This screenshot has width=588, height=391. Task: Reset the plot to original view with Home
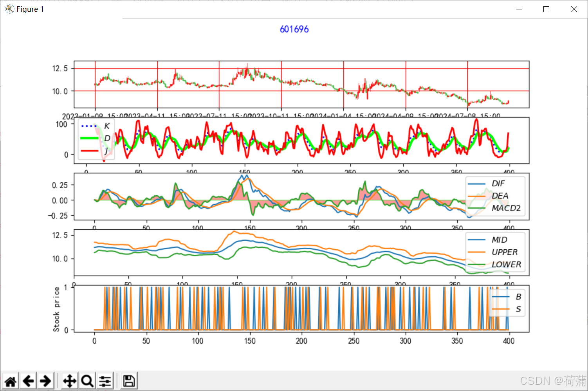click(11, 381)
